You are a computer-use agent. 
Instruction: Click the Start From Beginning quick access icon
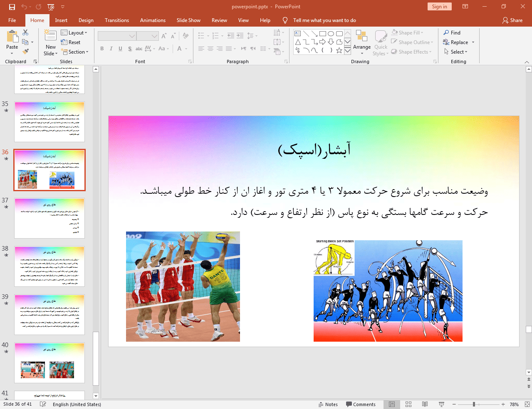[51, 7]
